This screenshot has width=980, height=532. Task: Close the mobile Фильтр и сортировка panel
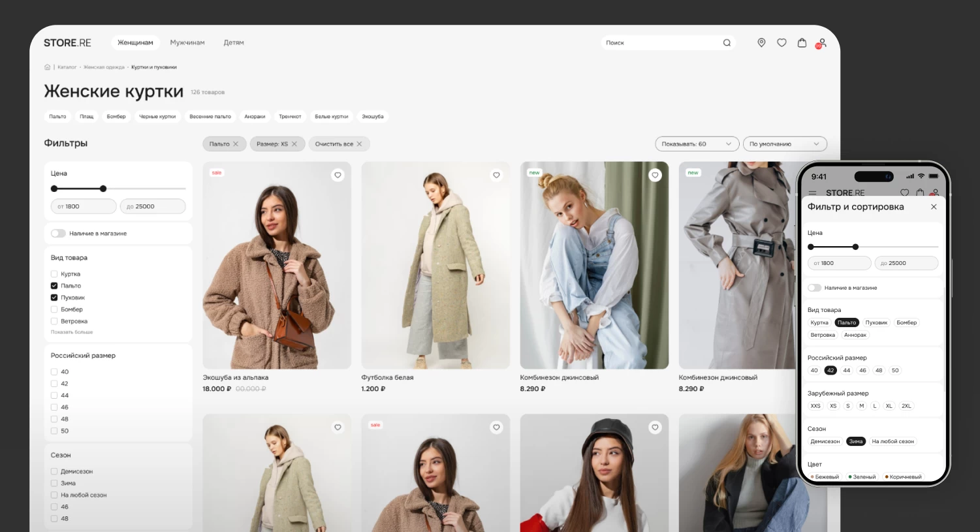pos(934,207)
